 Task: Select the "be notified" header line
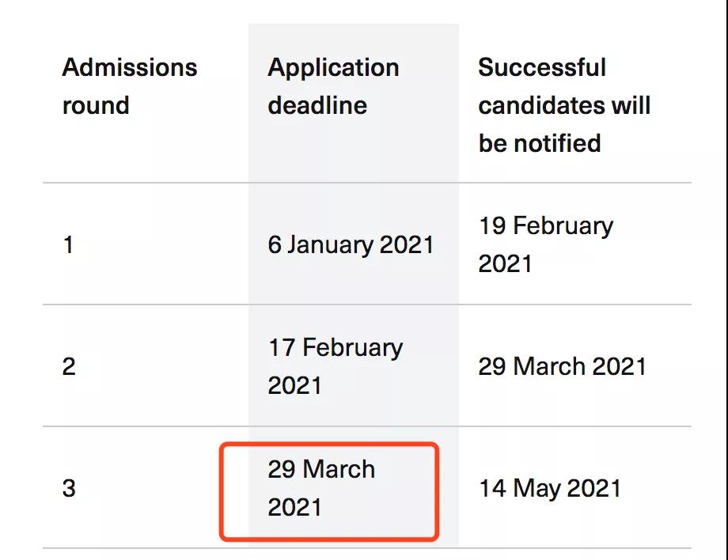click(x=539, y=143)
